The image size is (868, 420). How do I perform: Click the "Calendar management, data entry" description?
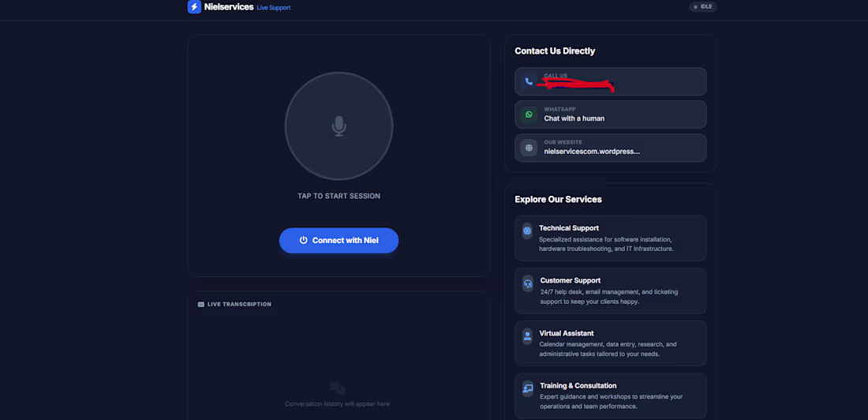tap(608, 349)
